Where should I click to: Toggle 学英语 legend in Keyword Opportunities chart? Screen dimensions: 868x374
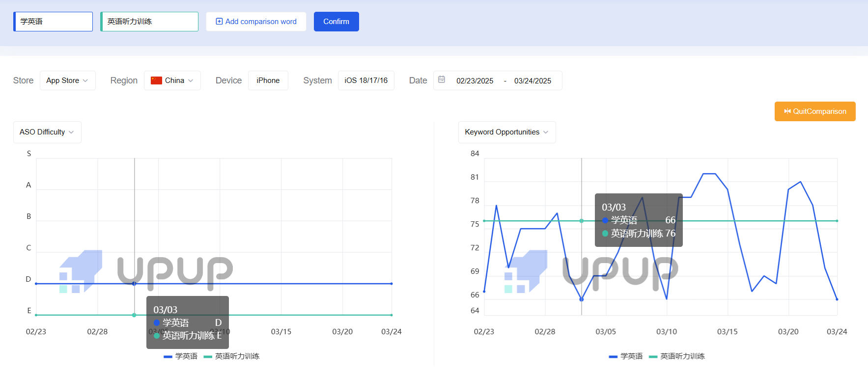(625, 356)
